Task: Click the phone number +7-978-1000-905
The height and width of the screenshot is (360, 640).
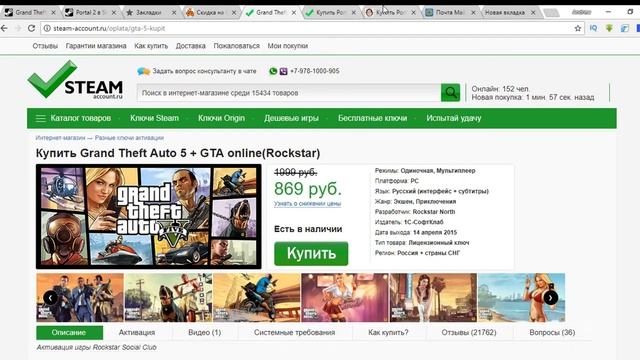Action: 315,71
